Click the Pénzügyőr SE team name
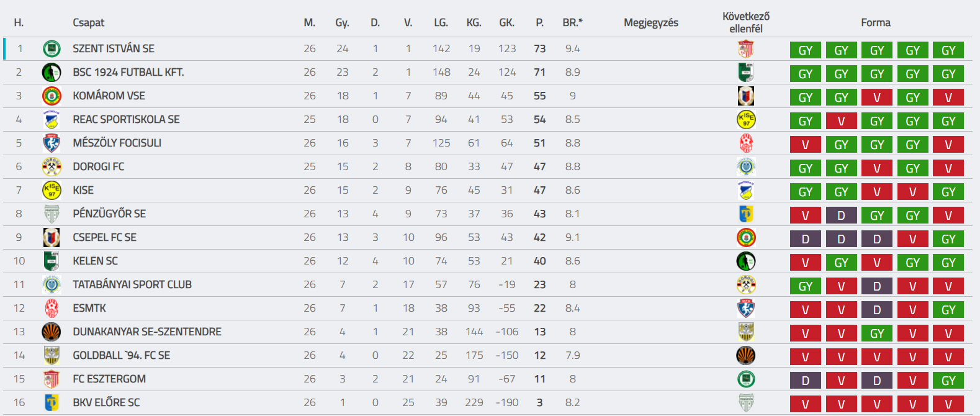980x416 pixels. [x=109, y=214]
